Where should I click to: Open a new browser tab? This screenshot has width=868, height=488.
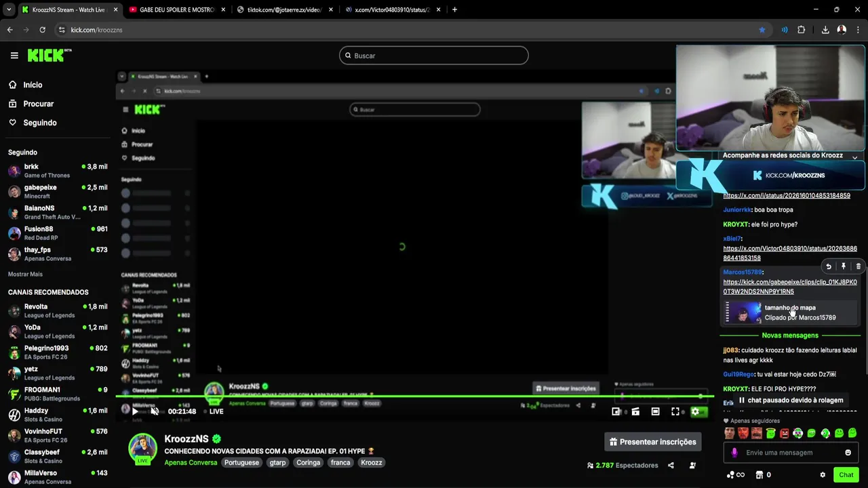454,9
